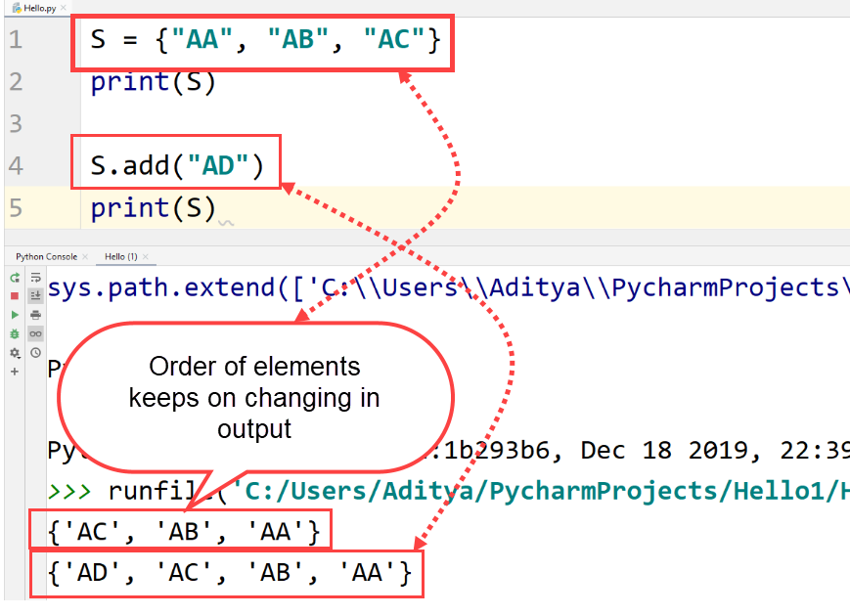Click the Python file icon on Hello.py tab
This screenshot has height=616, width=850.
pos(17,7)
